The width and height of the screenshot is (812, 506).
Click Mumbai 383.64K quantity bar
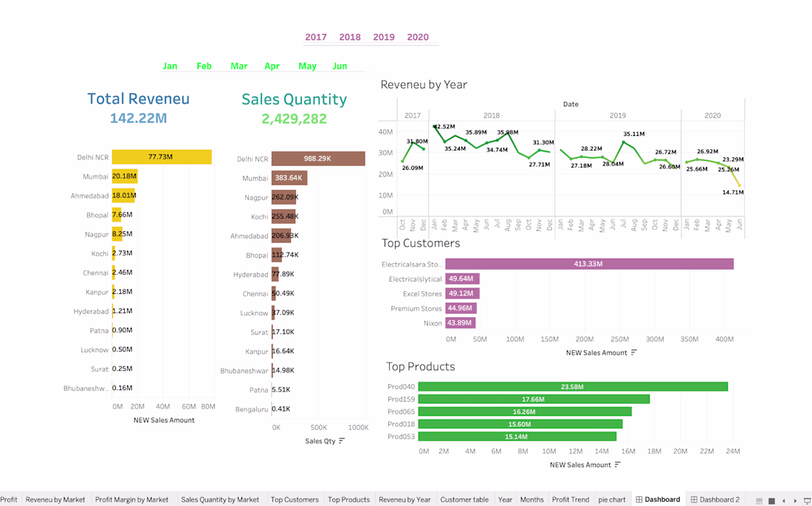[289, 178]
